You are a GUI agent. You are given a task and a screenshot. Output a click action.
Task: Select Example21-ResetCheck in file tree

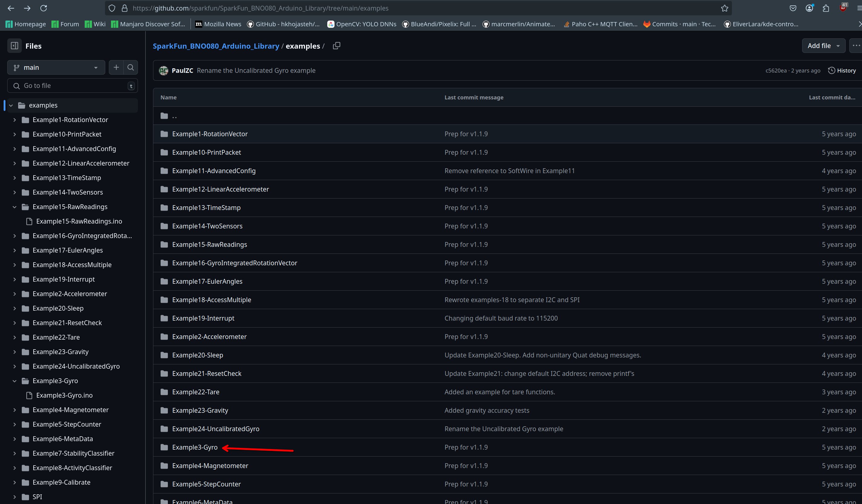67,323
